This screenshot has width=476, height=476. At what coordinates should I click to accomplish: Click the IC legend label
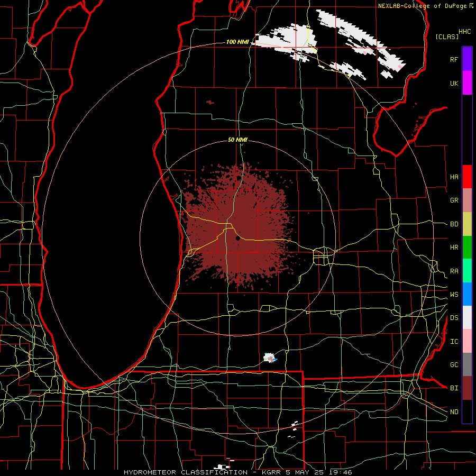454,342
